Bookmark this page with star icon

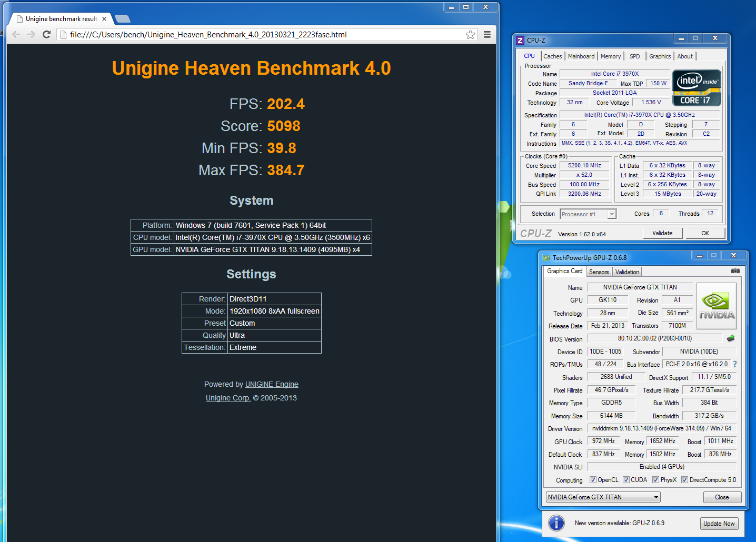(470, 34)
